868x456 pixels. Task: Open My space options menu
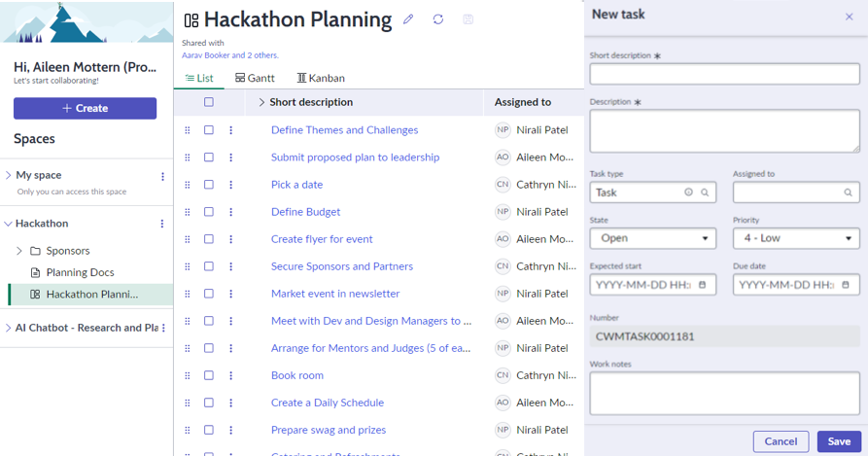[x=162, y=177]
